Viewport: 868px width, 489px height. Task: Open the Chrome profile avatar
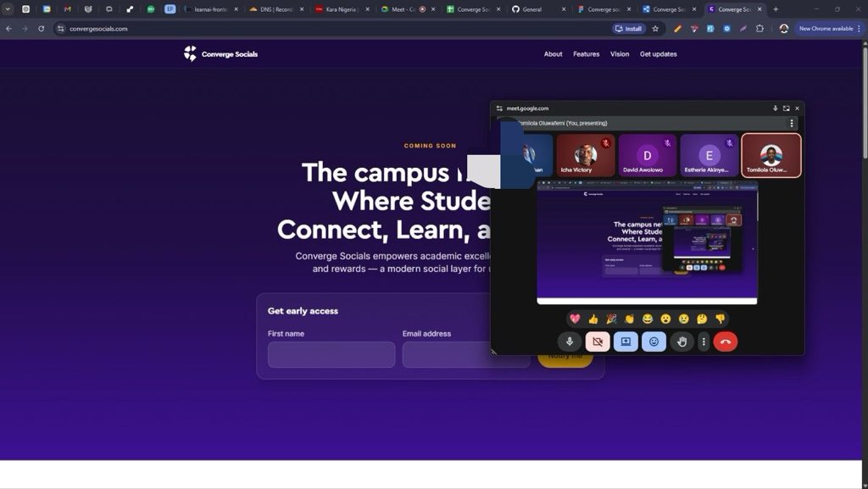(784, 29)
